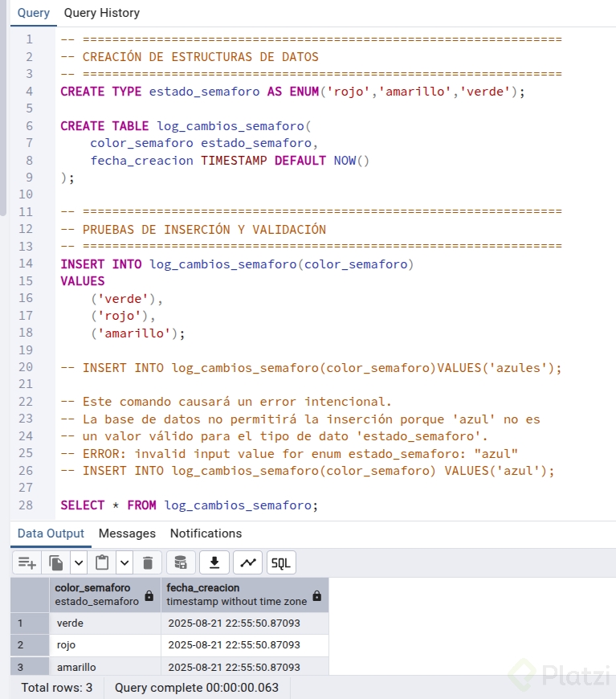Click the Save data changes database icon
Viewport: 616px width, 699px height.
[x=181, y=563]
